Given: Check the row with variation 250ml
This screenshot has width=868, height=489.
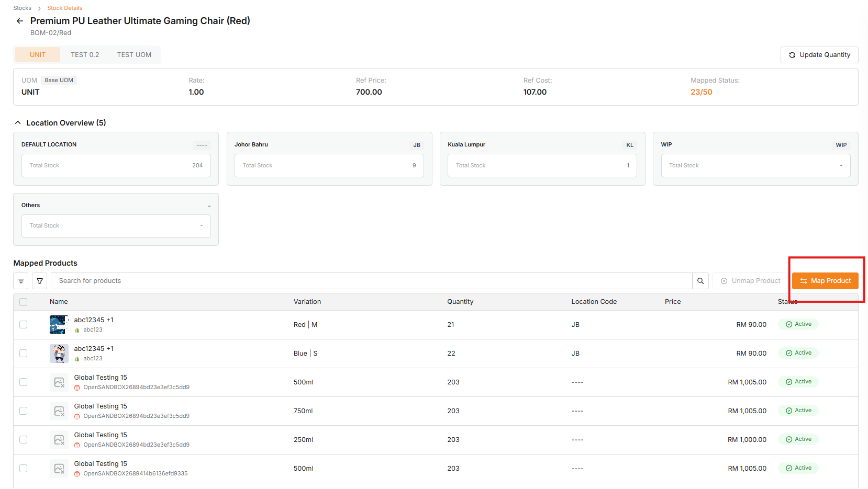Looking at the screenshot, I should (x=23, y=440).
